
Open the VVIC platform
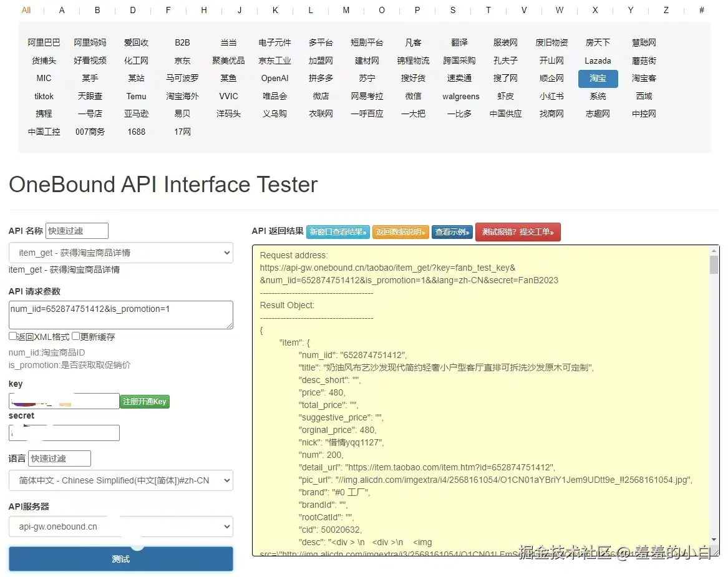228,97
